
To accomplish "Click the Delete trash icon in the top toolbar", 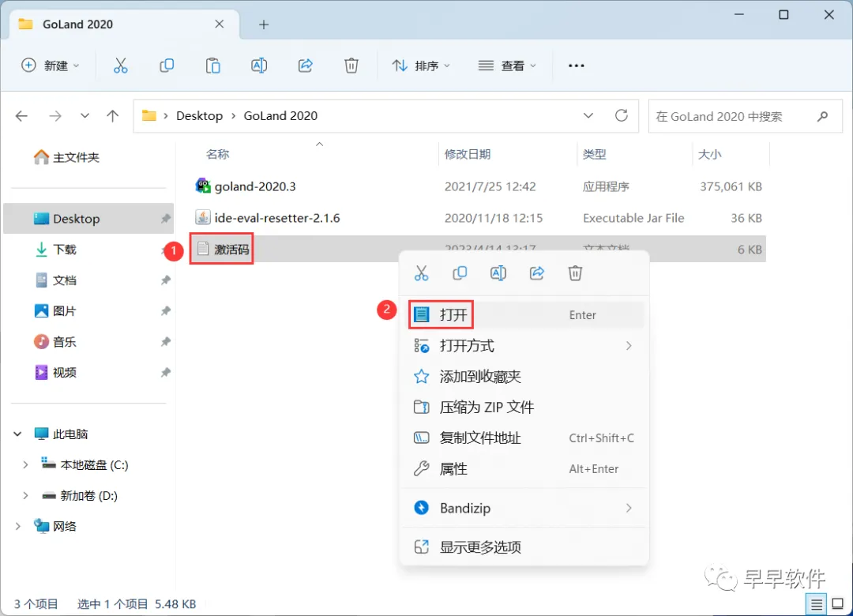I will 351,66.
